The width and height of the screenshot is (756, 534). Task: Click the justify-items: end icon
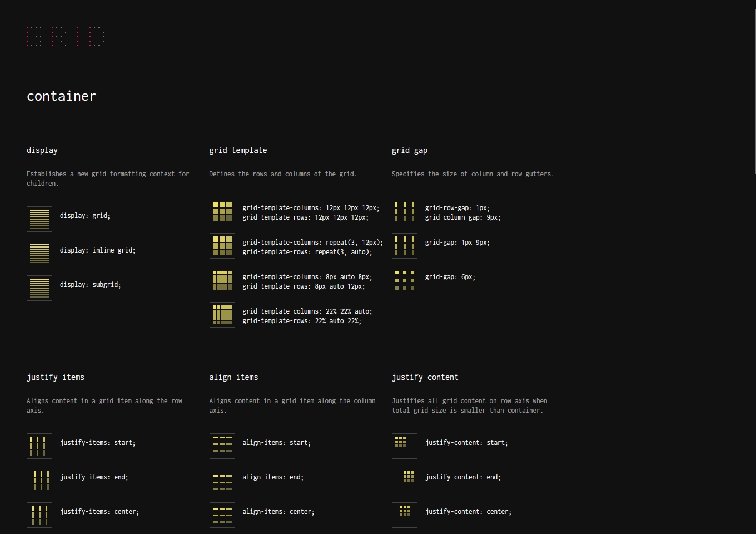39,481
